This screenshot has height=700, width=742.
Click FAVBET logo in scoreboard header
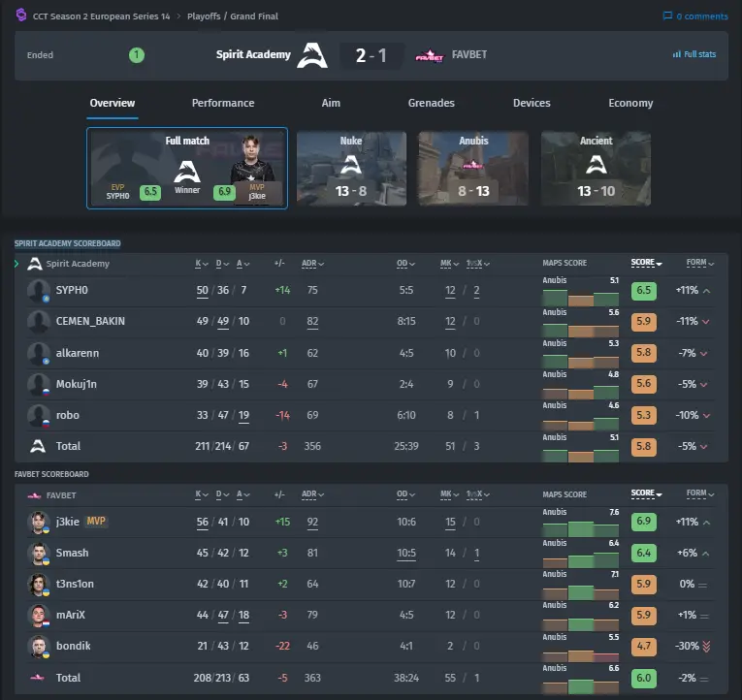pyautogui.click(x=35, y=495)
